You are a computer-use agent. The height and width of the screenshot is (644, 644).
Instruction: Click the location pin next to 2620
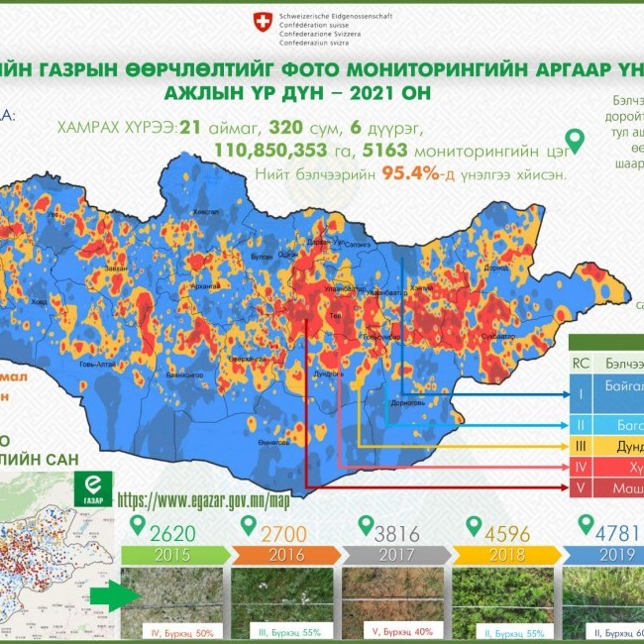point(138,525)
